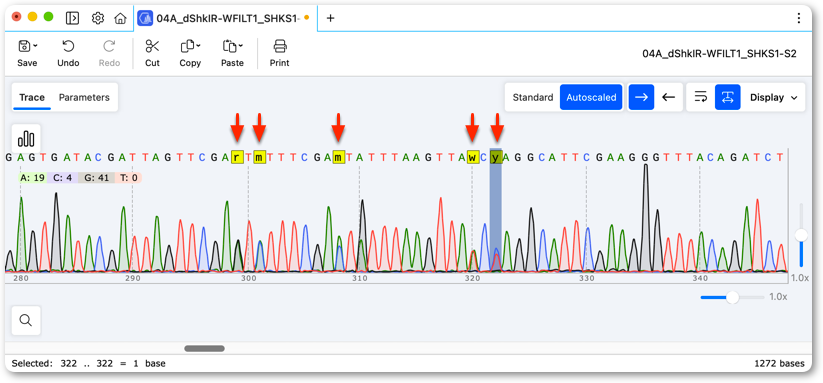Enable Autoscaled trace mode
823x383 pixels.
[x=591, y=98]
